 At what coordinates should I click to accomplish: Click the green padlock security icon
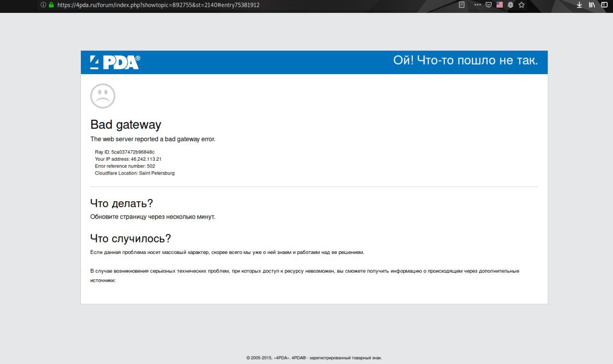click(51, 5)
